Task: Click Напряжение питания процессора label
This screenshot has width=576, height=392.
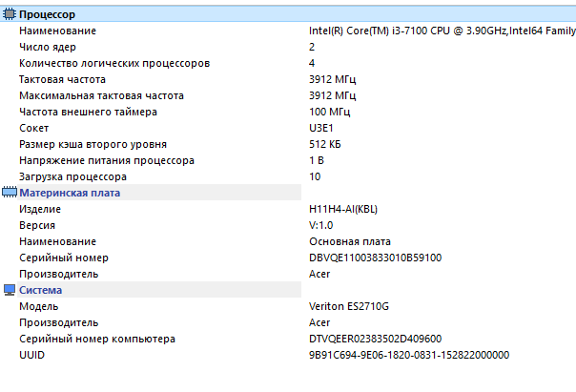Action: [107, 160]
